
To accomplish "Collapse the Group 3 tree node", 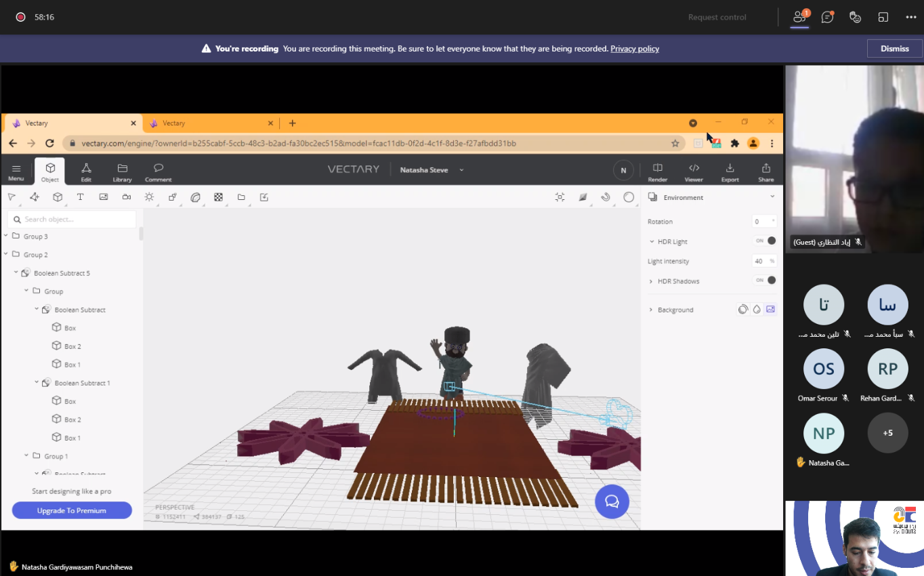I will pos(6,236).
